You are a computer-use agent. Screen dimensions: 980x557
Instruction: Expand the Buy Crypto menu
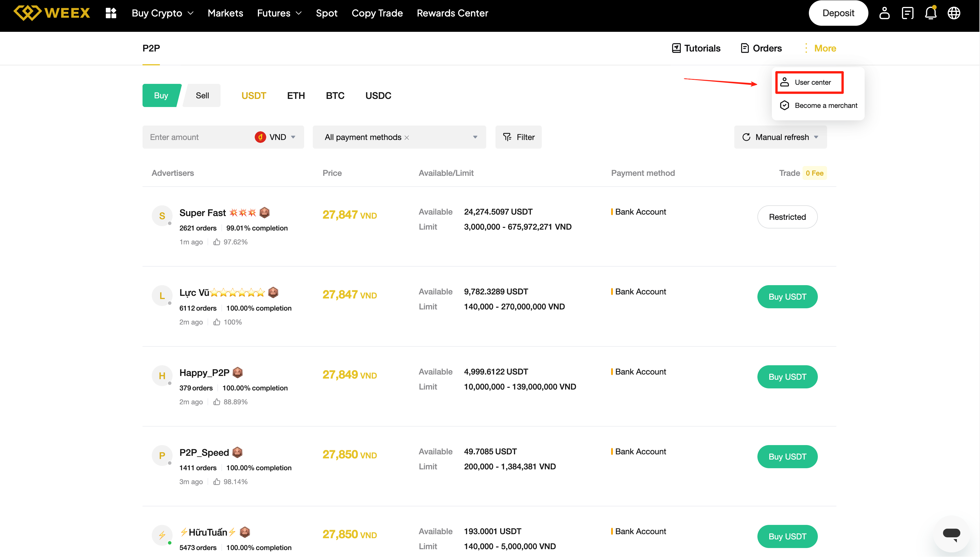(162, 13)
